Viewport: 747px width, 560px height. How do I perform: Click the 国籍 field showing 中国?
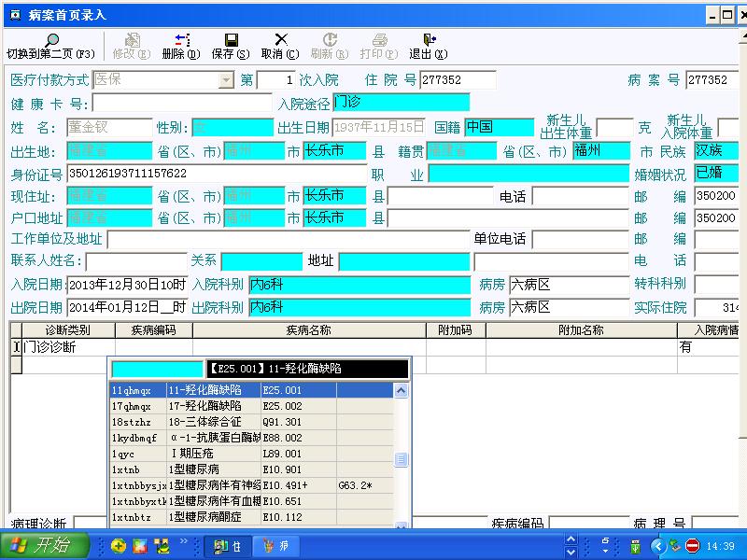coord(500,127)
